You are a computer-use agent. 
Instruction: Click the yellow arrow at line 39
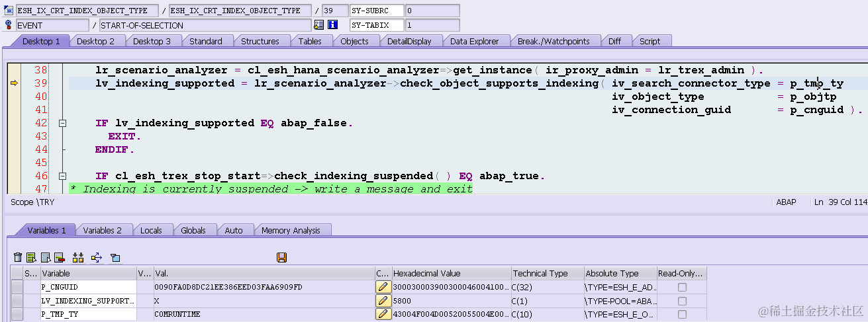point(15,83)
